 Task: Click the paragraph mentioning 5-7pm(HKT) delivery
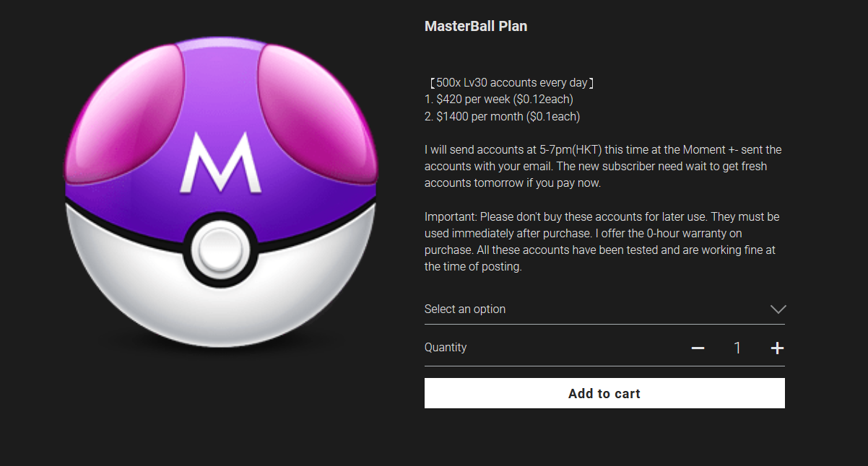pyautogui.click(x=603, y=167)
